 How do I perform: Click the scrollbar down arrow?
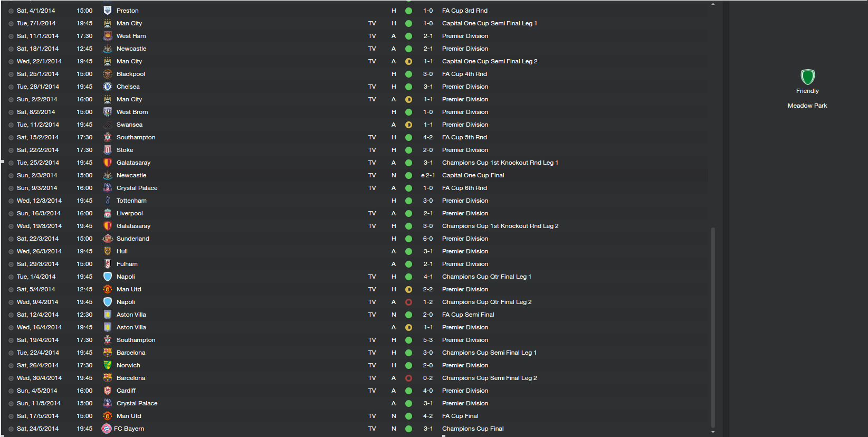coord(713,432)
